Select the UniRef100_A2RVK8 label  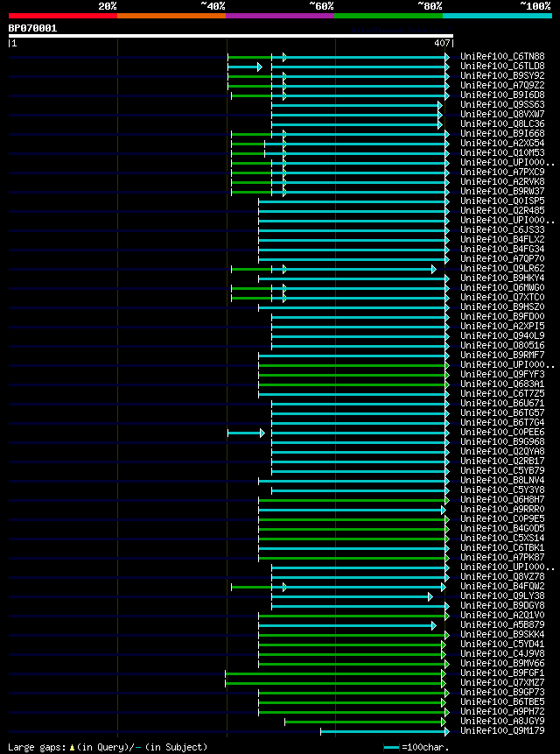tap(502, 181)
